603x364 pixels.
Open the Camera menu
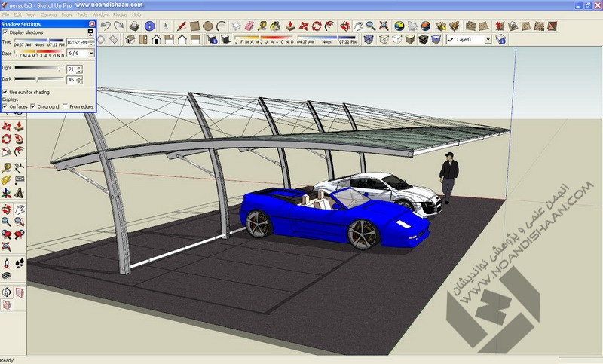47,14
